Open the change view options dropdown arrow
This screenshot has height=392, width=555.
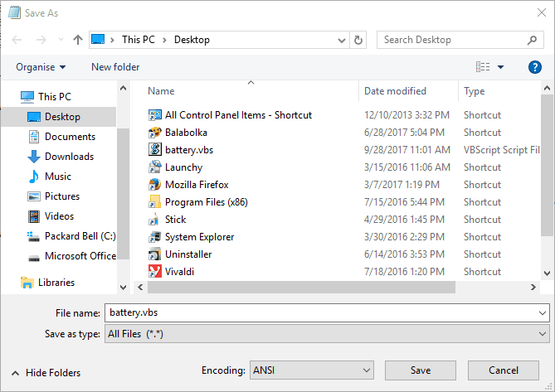(501, 67)
